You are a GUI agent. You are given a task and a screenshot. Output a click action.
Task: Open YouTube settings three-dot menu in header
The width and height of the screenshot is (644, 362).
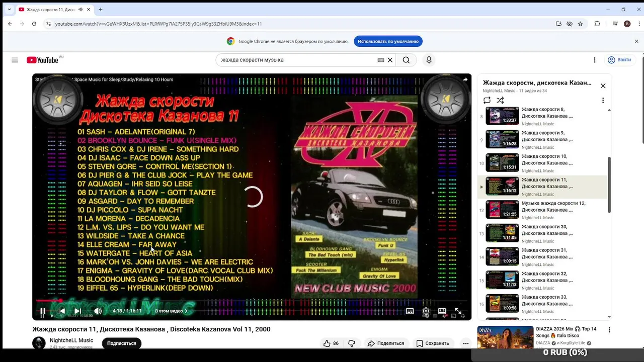point(594,60)
